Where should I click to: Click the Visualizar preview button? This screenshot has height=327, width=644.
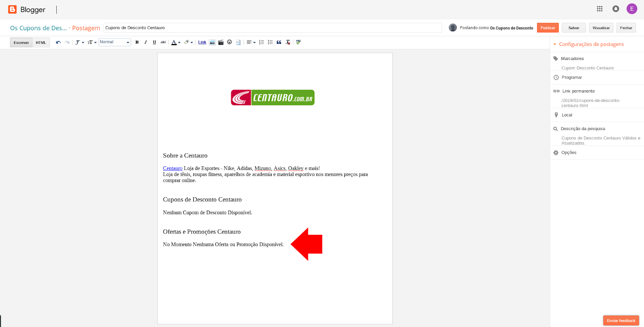point(601,28)
